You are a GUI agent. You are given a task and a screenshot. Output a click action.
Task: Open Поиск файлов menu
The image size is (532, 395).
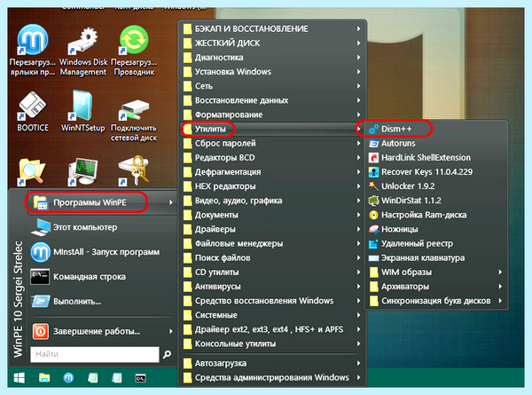click(x=272, y=257)
